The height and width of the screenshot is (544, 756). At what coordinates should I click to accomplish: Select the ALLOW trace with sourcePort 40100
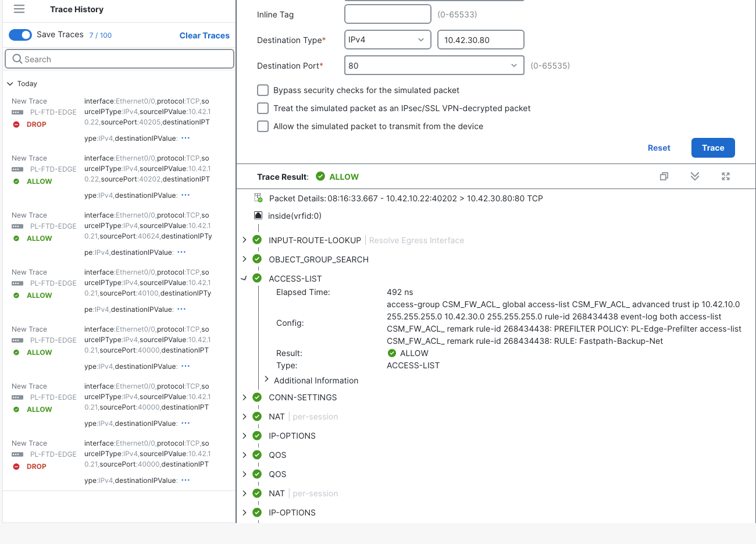(x=119, y=291)
